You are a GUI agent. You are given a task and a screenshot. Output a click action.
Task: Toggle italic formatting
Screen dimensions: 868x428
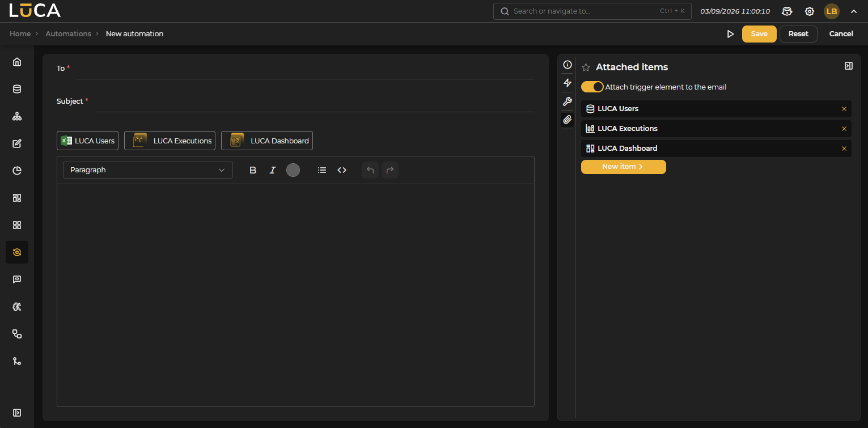tap(273, 170)
